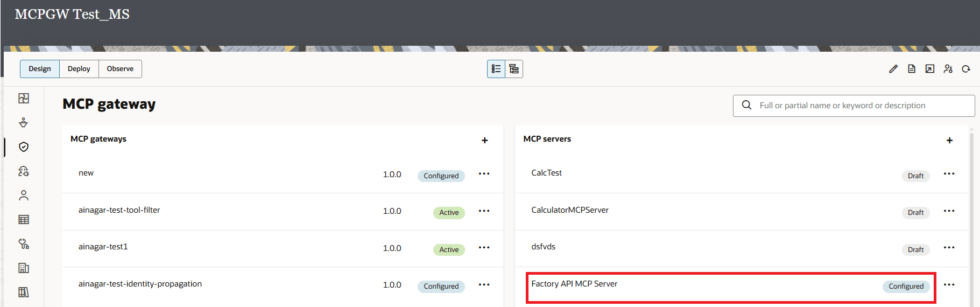The height and width of the screenshot is (307, 980).
Task: Click version 1.0.0 of gateway new
Action: 392,175
